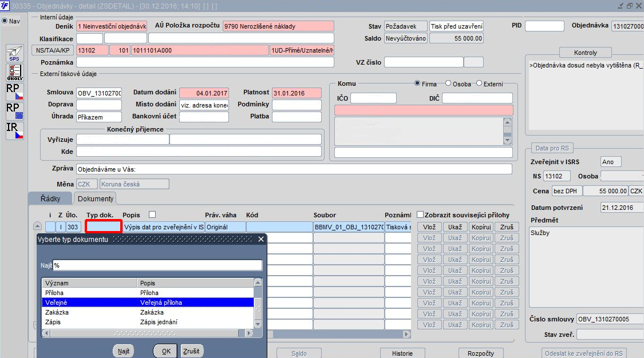The height and width of the screenshot is (358, 644).
Task: Click the Historie button
Action: (402, 353)
